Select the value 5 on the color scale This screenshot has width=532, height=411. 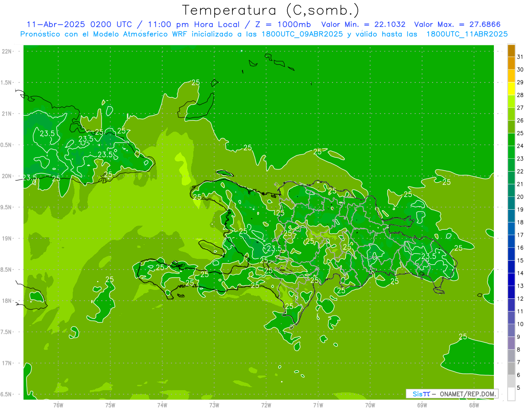[519, 388]
